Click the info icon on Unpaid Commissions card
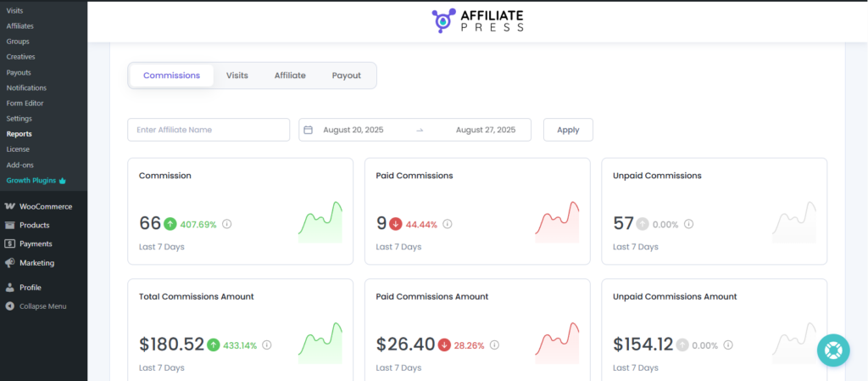Screen dimensions: 868x381 click(688, 225)
